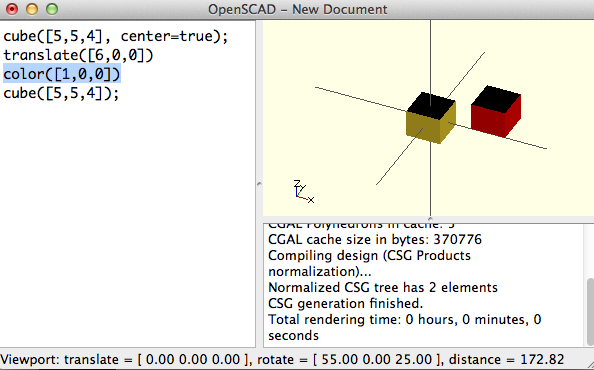Screen dimensions: 594x370
Task: Click the 'CSG generation finished.' console line
Action: 345,303
